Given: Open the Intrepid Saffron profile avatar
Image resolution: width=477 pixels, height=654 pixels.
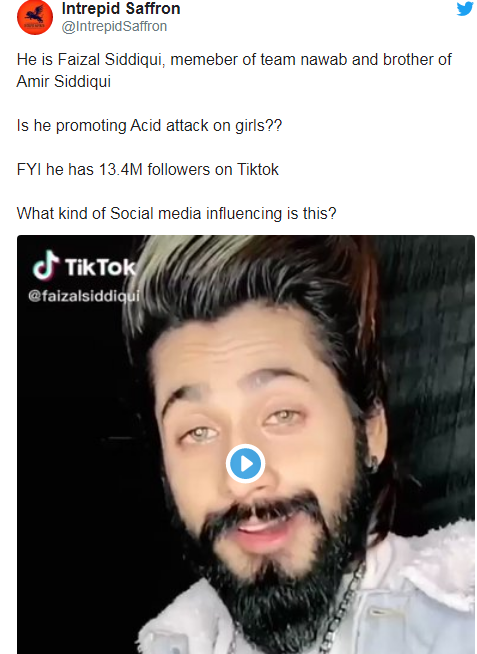Looking at the screenshot, I should [x=35, y=17].
